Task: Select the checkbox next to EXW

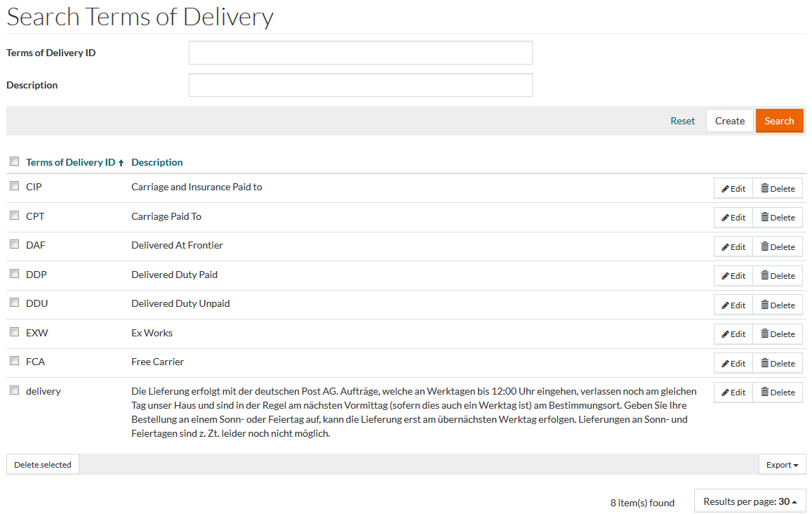Action: pyautogui.click(x=14, y=332)
